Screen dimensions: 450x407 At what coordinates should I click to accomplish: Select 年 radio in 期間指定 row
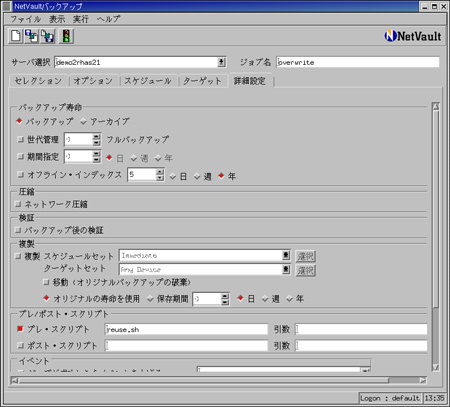coord(158,158)
